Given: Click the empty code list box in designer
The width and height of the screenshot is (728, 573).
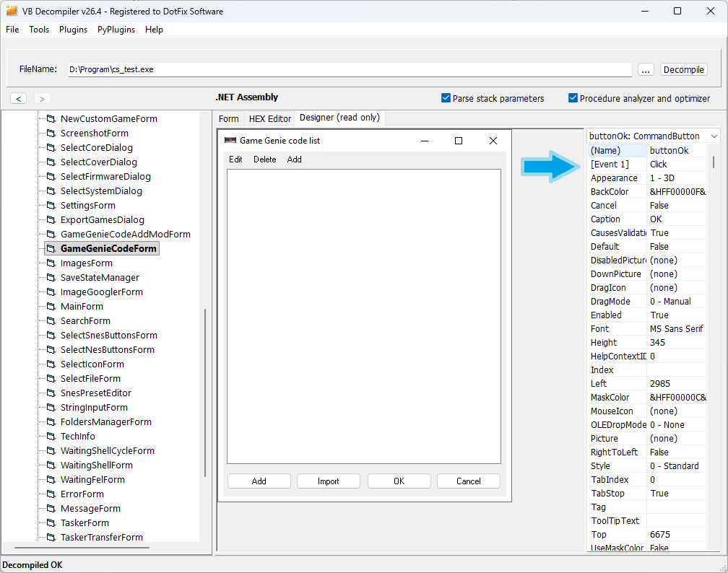Looking at the screenshot, I should pos(364,316).
